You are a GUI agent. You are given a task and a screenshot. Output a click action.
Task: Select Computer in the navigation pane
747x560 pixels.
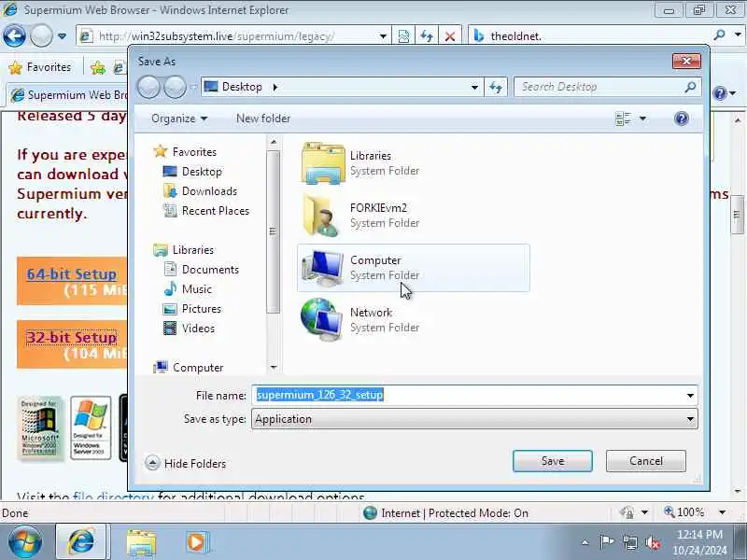[x=198, y=367]
